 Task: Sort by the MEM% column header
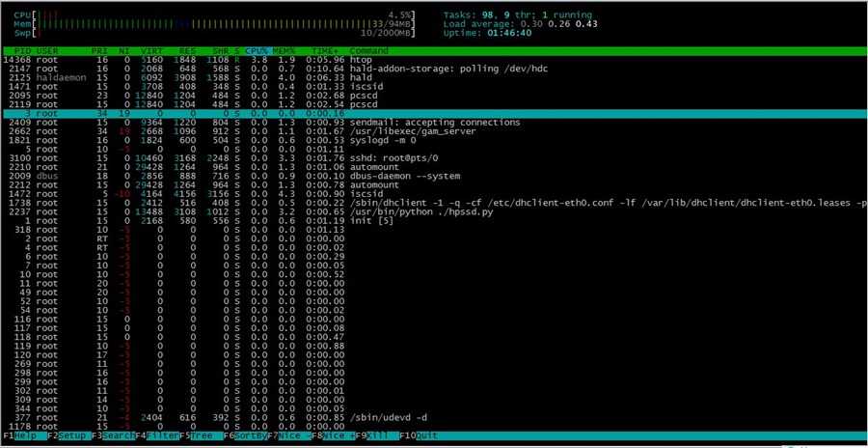[284, 51]
